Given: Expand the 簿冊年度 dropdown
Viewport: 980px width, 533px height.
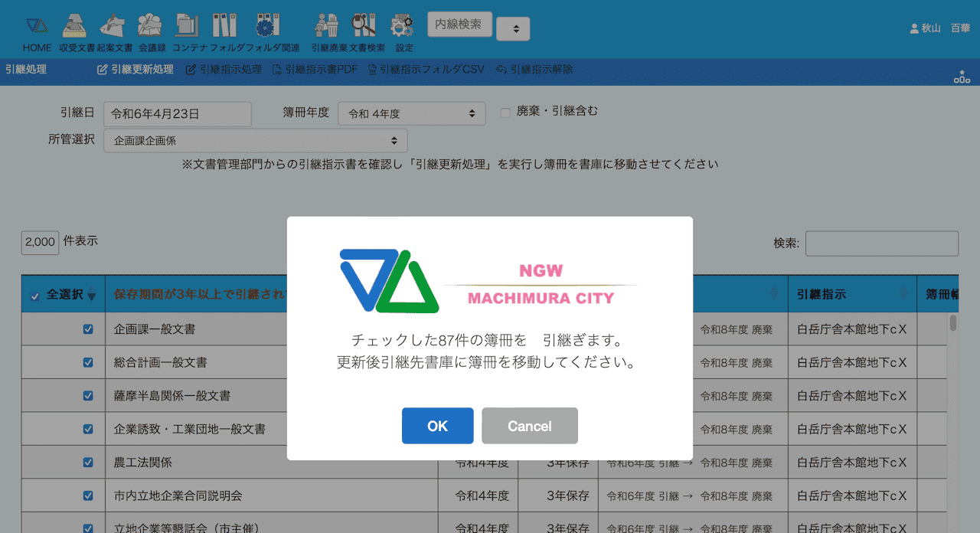Looking at the screenshot, I should (x=412, y=114).
